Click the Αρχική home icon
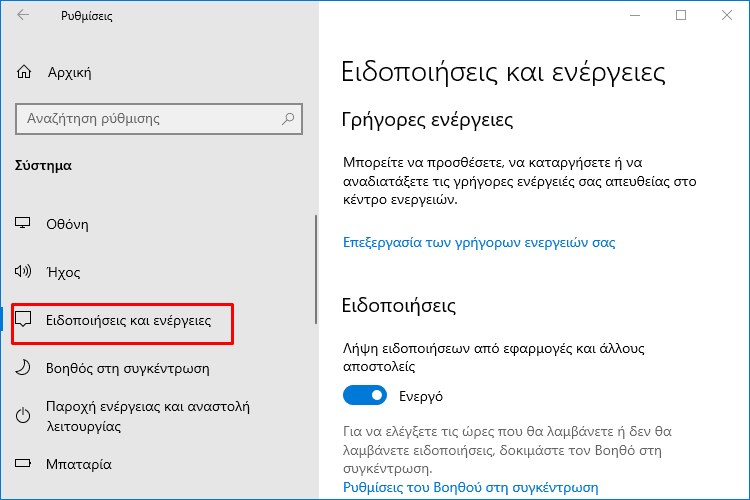The width and height of the screenshot is (750, 500). pyautogui.click(x=24, y=72)
